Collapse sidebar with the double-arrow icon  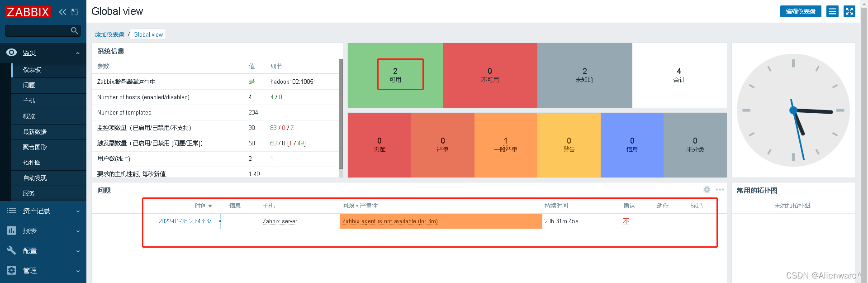coord(62,12)
